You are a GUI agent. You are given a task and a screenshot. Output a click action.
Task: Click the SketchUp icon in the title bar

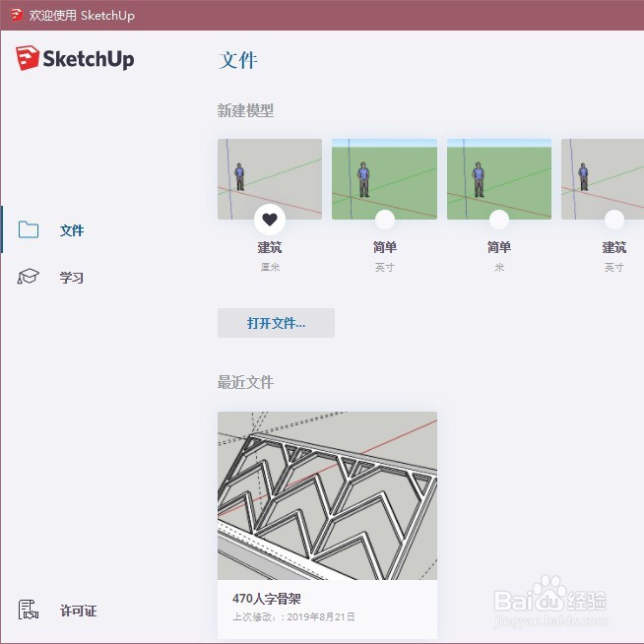17,15
